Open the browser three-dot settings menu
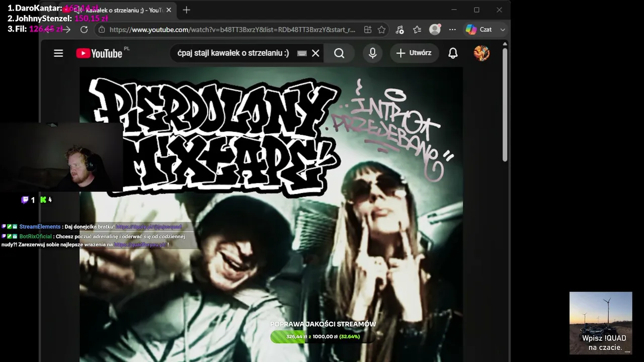Image resolution: width=644 pixels, height=362 pixels. [x=453, y=30]
